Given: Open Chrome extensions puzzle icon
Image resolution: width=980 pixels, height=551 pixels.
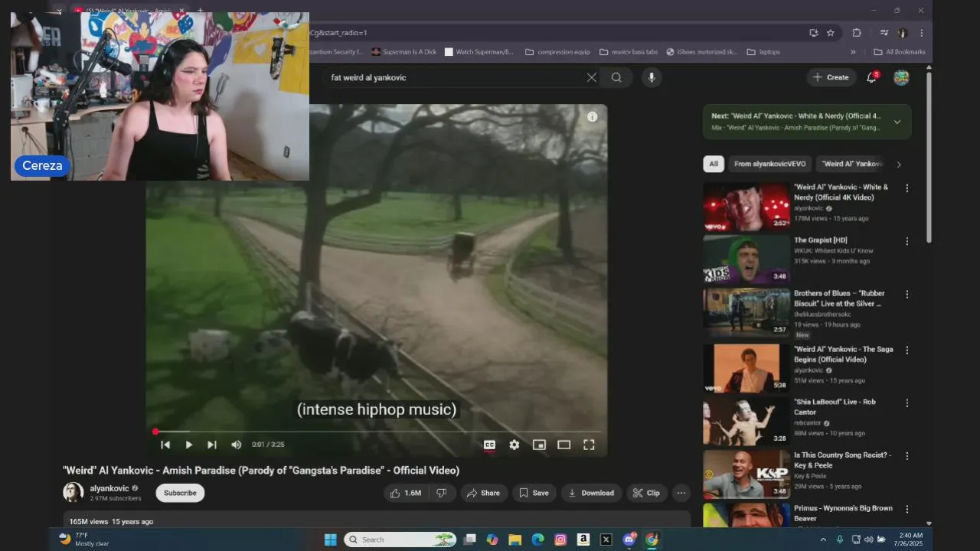Looking at the screenshot, I should [x=857, y=33].
